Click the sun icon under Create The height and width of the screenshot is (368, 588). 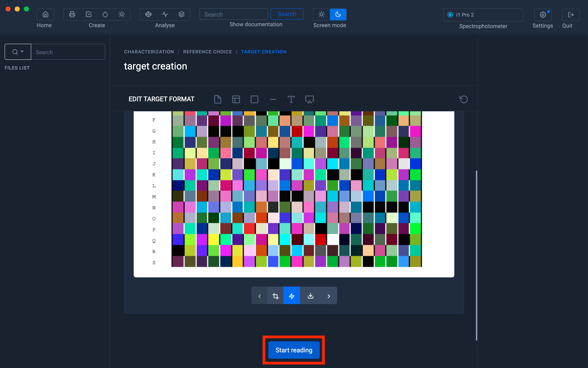point(122,14)
